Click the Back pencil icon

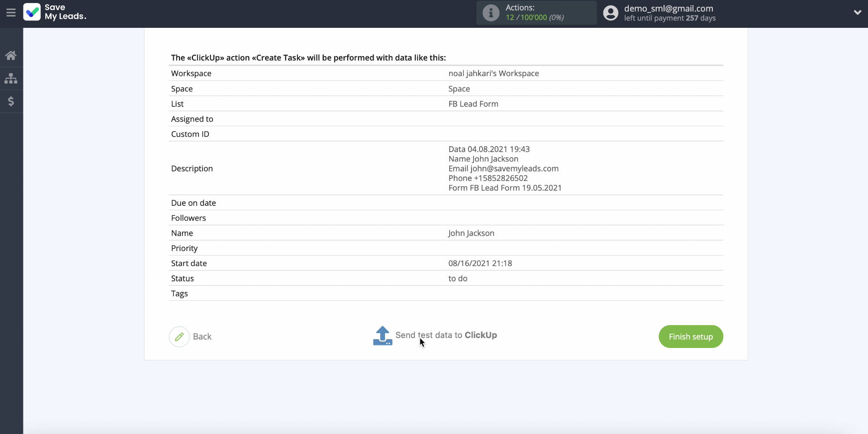click(179, 337)
